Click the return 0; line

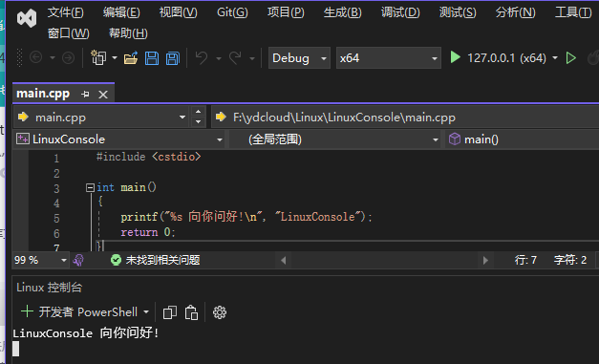pyautogui.click(x=148, y=232)
